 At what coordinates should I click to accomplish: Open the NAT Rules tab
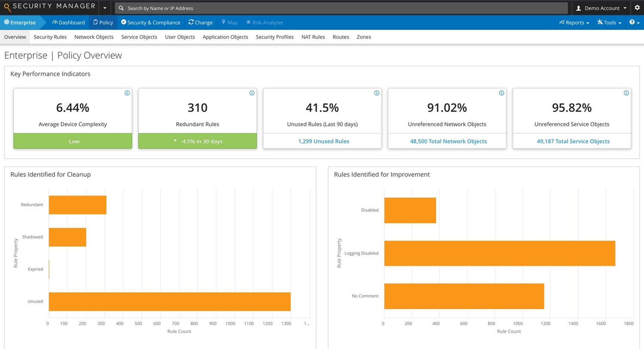tap(313, 37)
